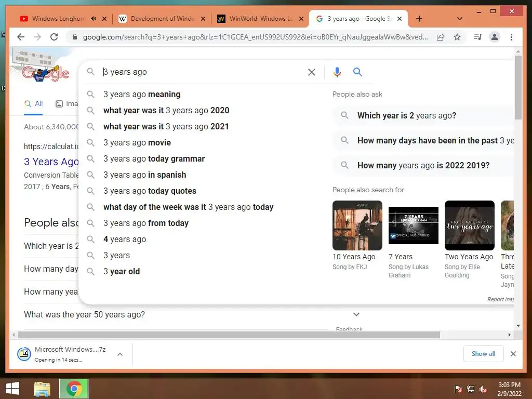Viewport: 532px width, 399px height.
Task: Select '3 years ago in spanish' suggestion
Action: pos(144,175)
